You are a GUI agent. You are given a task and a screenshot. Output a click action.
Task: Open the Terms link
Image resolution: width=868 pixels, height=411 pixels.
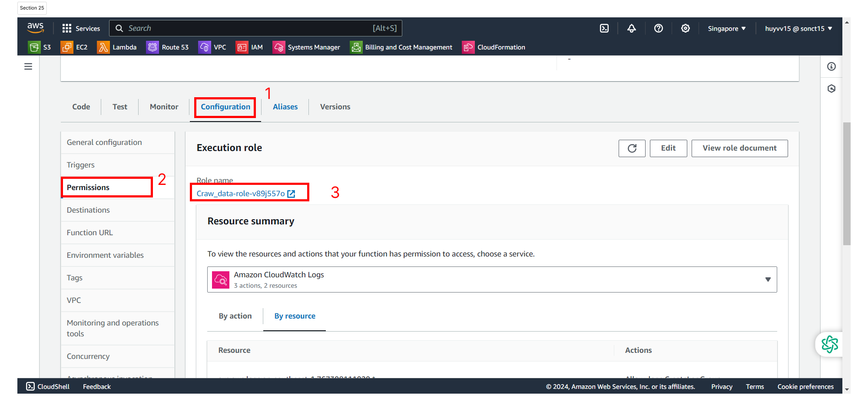point(755,386)
